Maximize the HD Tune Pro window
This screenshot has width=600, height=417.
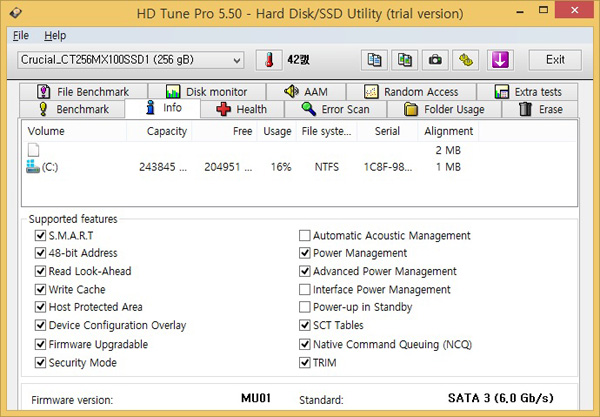[x=543, y=10]
